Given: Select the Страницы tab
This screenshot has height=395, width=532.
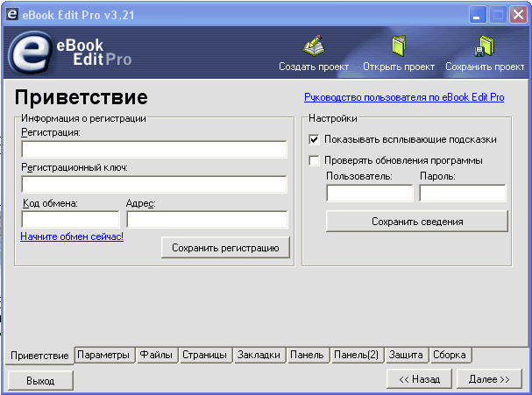Looking at the screenshot, I should [x=205, y=355].
